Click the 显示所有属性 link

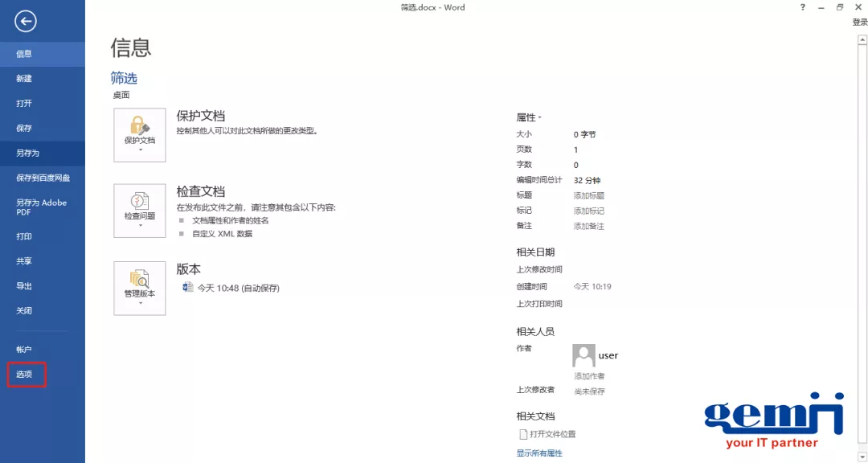(x=538, y=453)
